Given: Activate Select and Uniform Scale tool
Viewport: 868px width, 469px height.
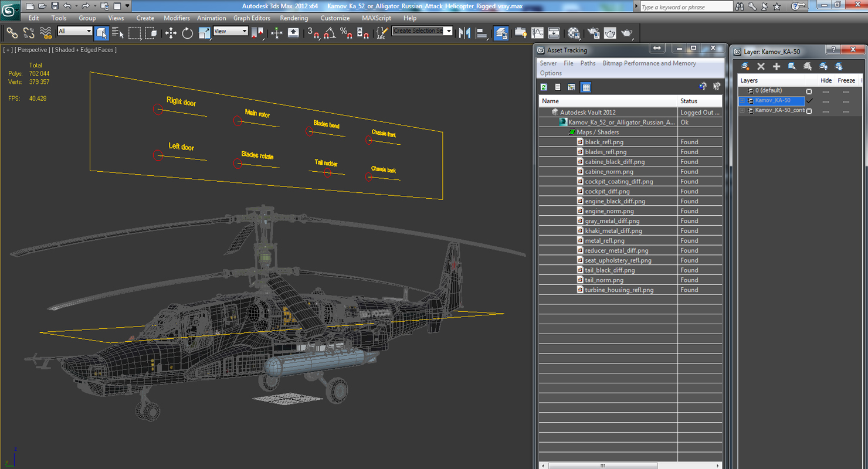Looking at the screenshot, I should [x=204, y=33].
